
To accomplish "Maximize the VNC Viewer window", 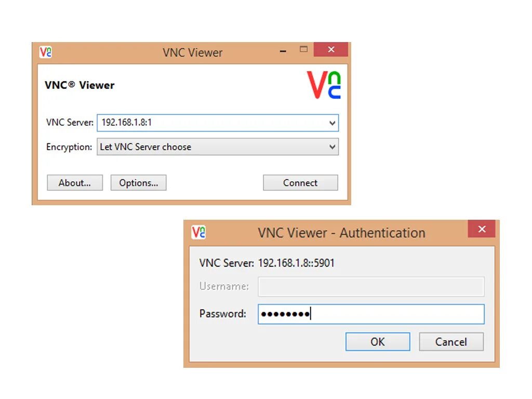I will (x=303, y=49).
